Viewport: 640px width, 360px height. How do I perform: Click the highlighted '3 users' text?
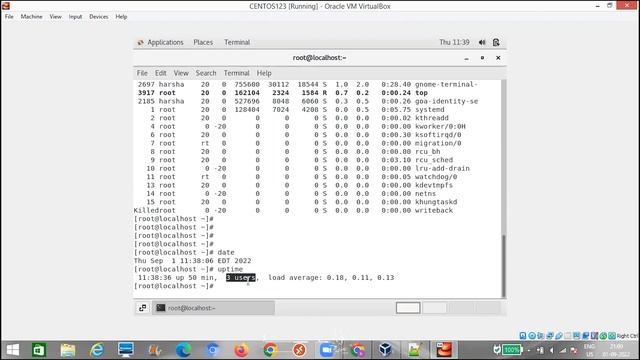point(241,278)
